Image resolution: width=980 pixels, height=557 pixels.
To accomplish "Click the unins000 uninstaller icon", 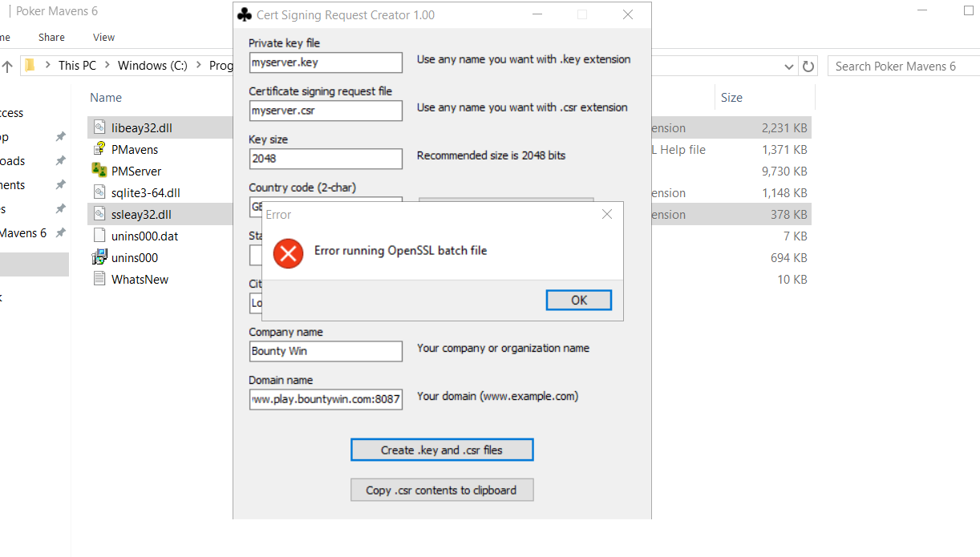I will coord(99,257).
